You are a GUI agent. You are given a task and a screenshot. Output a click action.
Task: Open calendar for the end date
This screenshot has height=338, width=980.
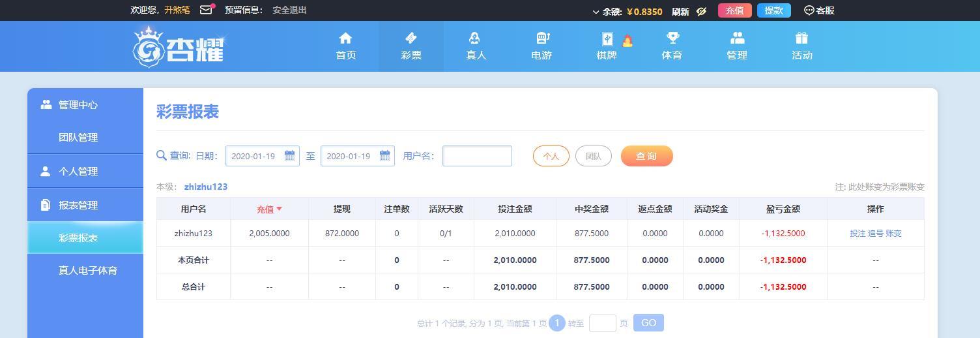(384, 156)
